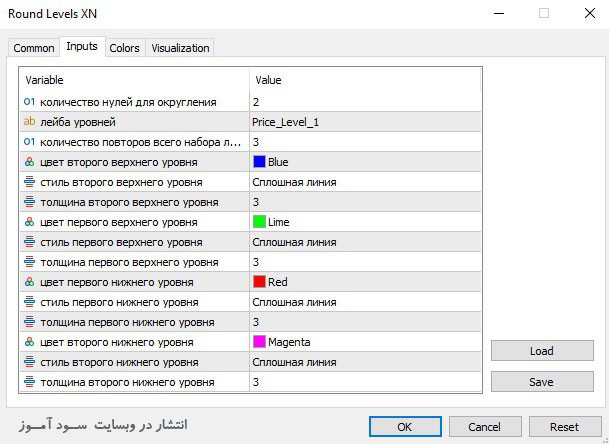Screen dimensions: 609x444
Task: Click the integer icon beside количество повторов всего набора
Action: pyautogui.click(x=30, y=142)
